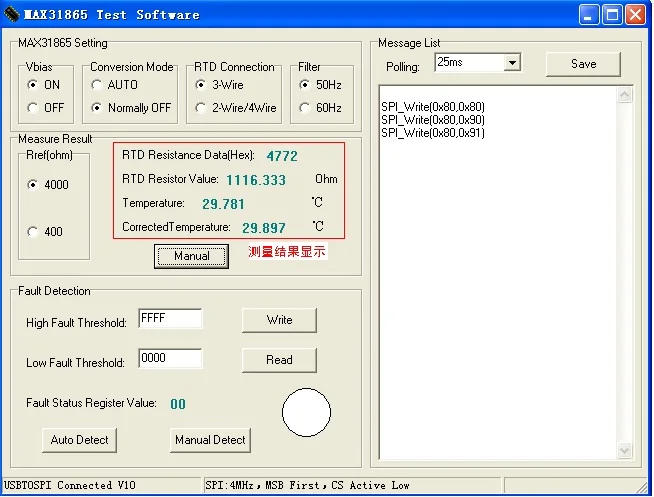Click the Fault Status Register value 00
This screenshot has width=654, height=497.
coord(178,404)
